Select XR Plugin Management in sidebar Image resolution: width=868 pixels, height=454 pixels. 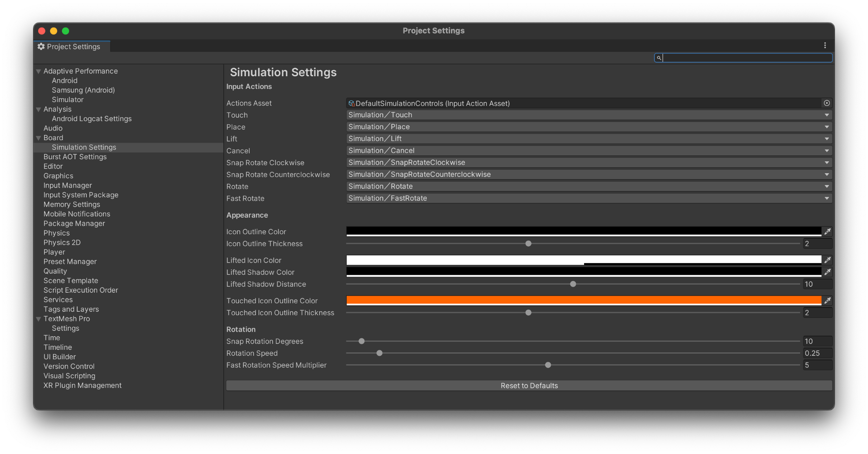click(x=82, y=385)
